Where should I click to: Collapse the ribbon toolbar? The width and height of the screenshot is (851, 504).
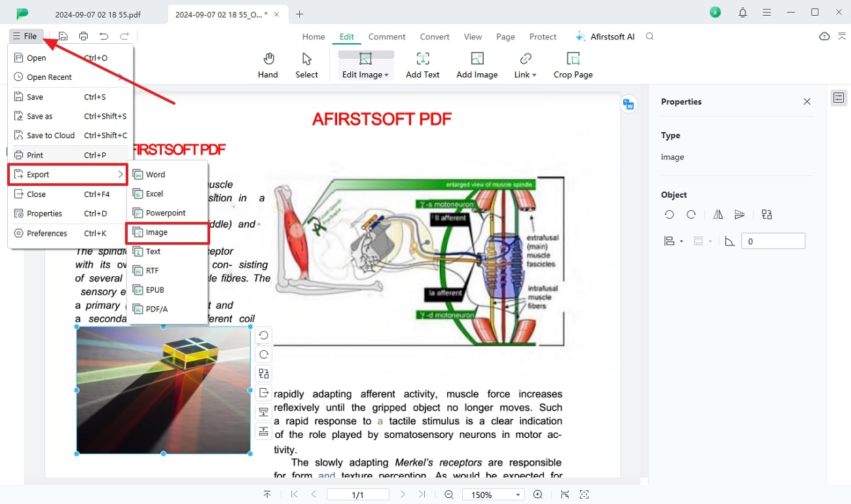click(842, 37)
